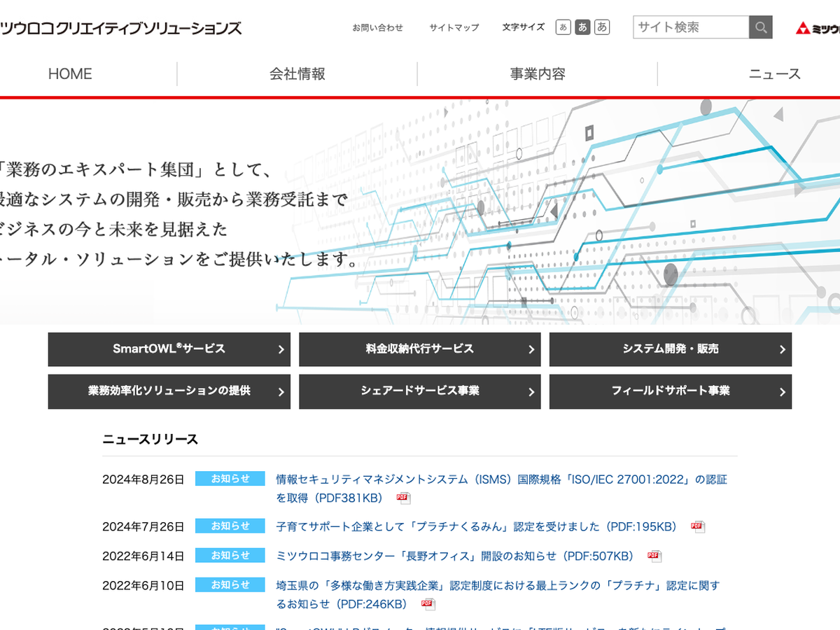Viewport: 840px width, 630px height.
Task: Click the 業務効率化ソリューションの提供 arrow chevron
Action: [281, 393]
